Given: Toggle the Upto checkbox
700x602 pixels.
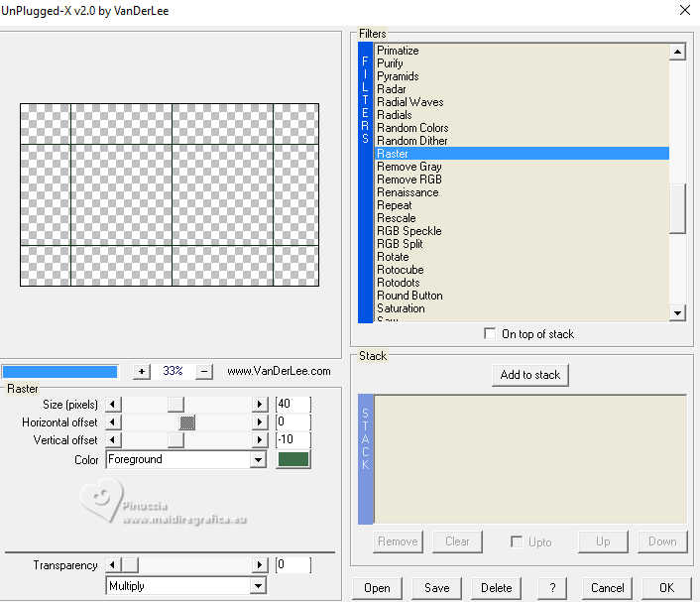Looking at the screenshot, I should click(x=517, y=542).
